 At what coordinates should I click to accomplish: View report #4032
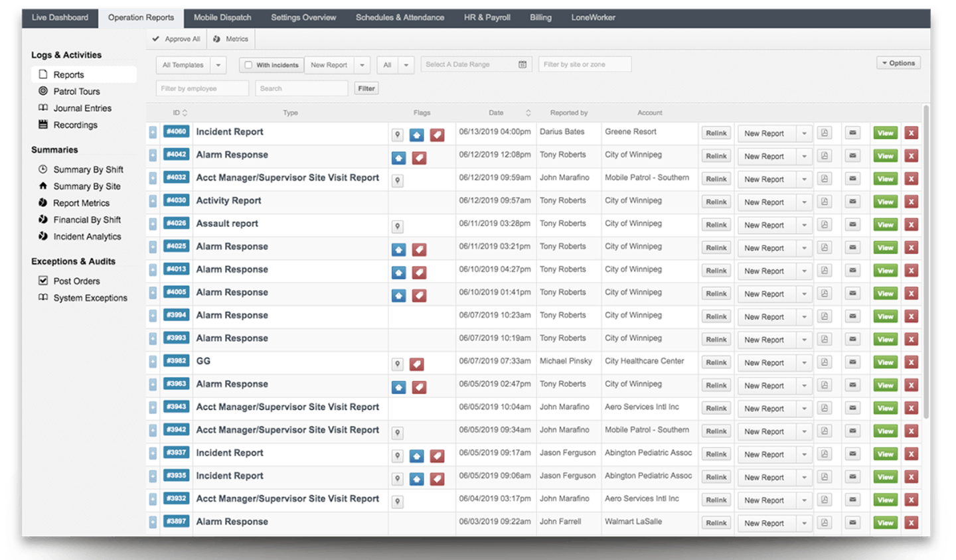(886, 179)
